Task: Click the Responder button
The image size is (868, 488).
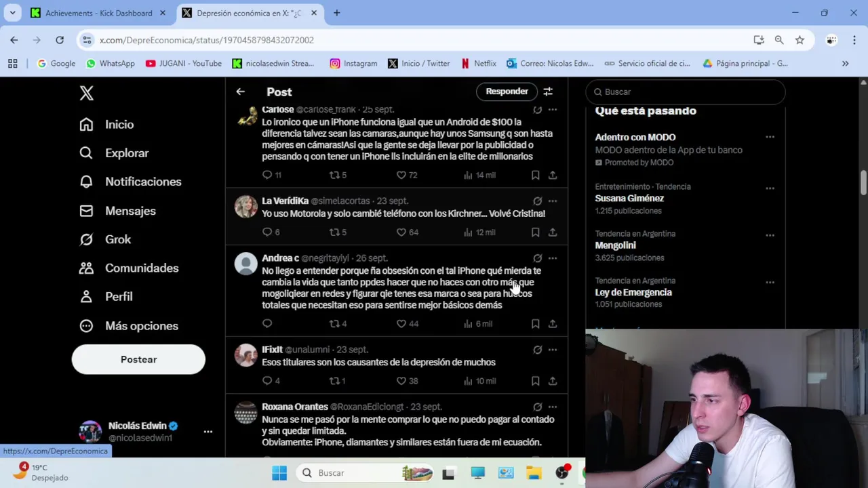Action: point(507,91)
